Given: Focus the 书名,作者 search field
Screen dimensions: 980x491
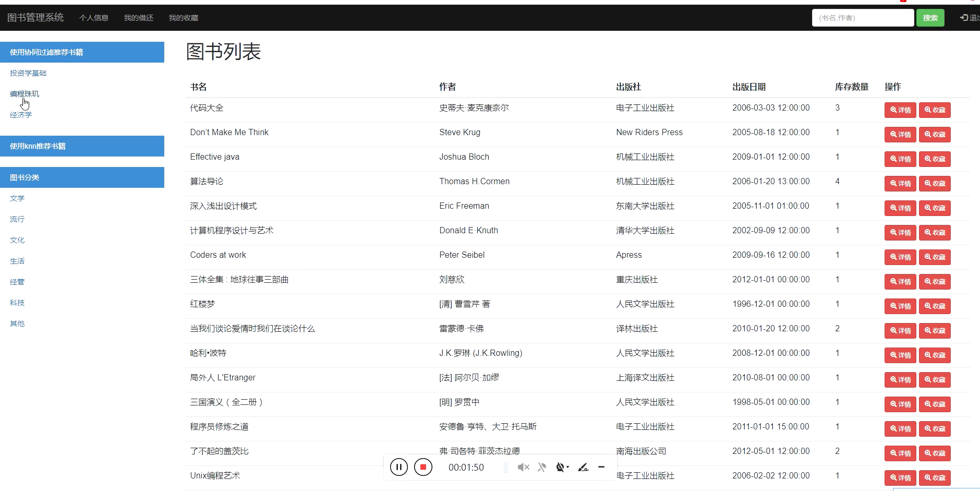Looking at the screenshot, I should tap(863, 18).
